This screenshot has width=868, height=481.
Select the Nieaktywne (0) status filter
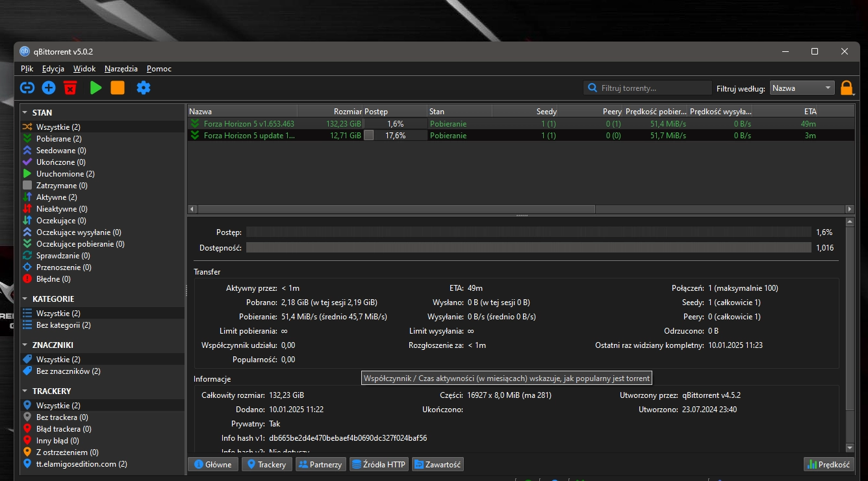tap(103, 209)
